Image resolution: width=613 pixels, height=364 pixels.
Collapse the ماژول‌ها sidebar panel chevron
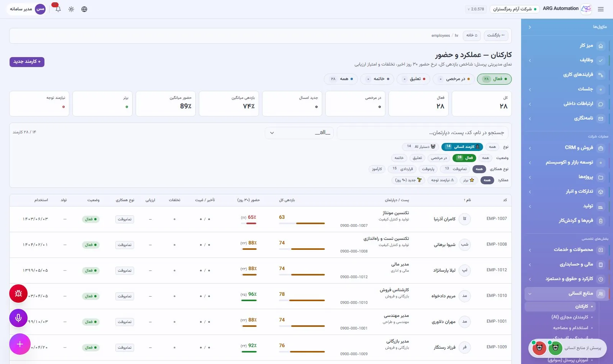529,27
